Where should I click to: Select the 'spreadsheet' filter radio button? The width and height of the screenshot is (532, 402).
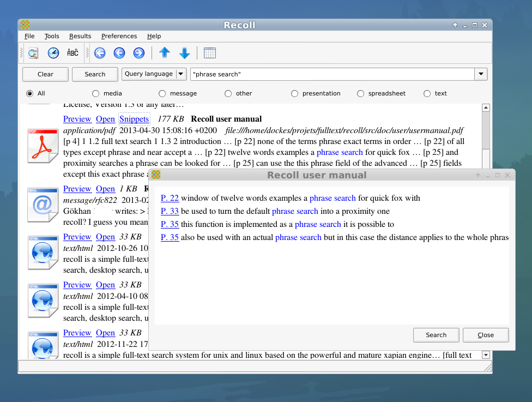(361, 93)
